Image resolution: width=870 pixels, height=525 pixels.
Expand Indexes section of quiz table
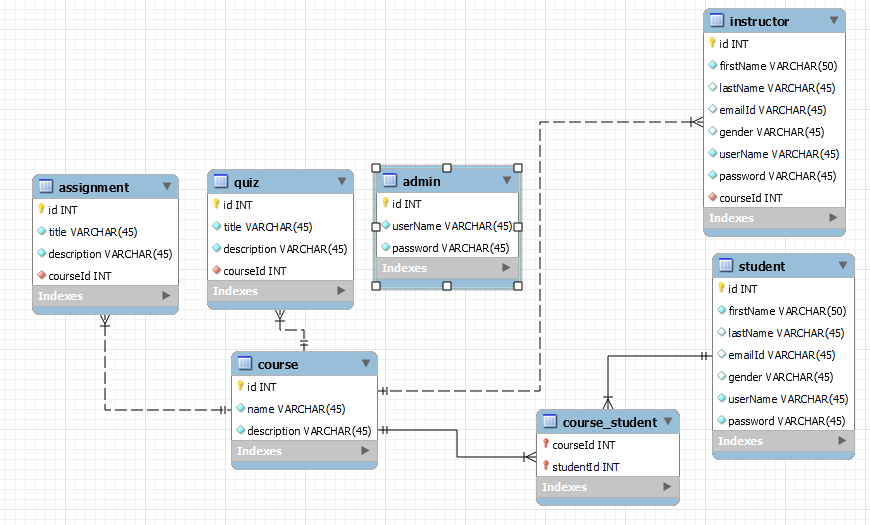341,290
